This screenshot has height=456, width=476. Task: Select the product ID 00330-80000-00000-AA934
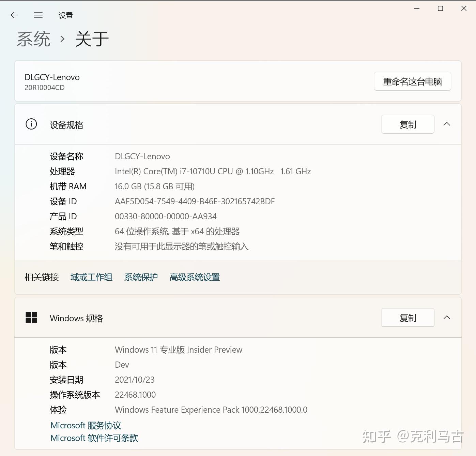166,217
